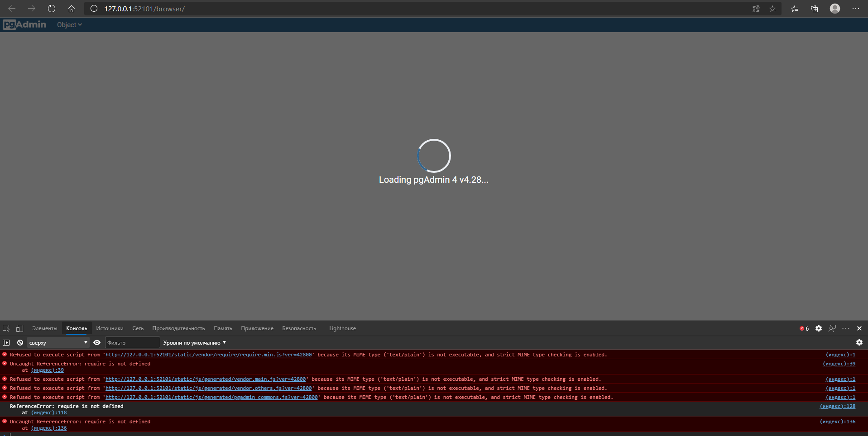Screen dimensions: 868x436
Task: Go to browser home page icon
Action: (x=71, y=9)
